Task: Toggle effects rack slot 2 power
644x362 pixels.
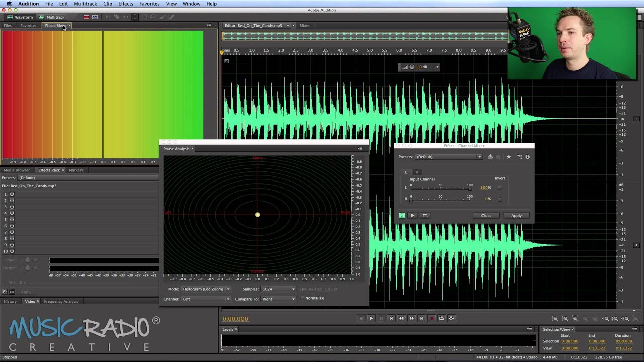Action: pyautogui.click(x=12, y=200)
